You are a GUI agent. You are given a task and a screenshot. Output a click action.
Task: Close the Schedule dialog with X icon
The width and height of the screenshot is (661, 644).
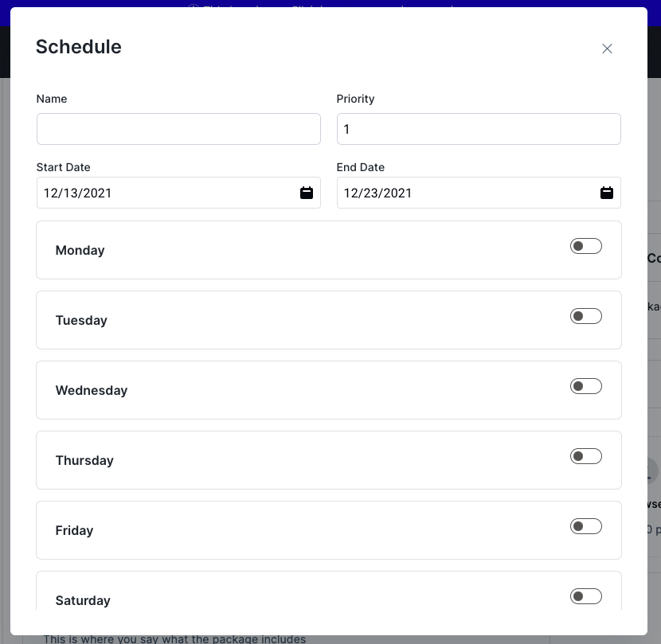coord(607,49)
